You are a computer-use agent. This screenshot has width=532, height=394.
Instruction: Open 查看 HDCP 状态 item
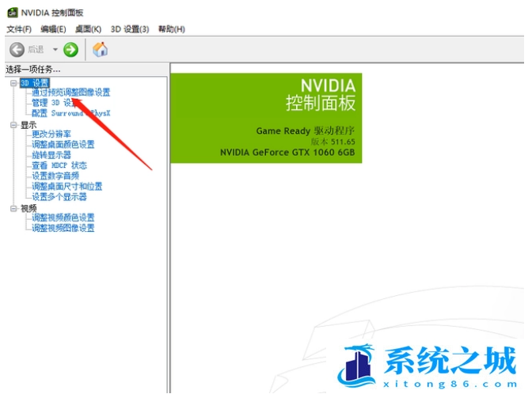click(x=59, y=165)
